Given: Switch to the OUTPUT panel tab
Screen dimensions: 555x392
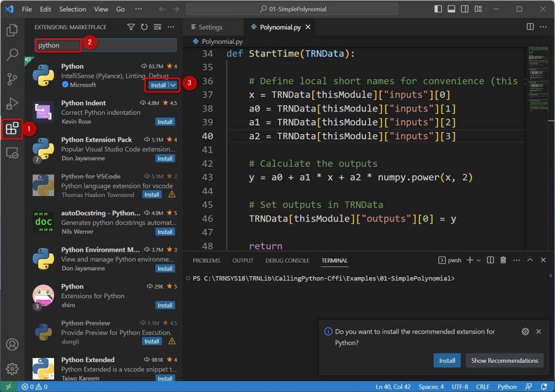Looking at the screenshot, I should tap(243, 260).
